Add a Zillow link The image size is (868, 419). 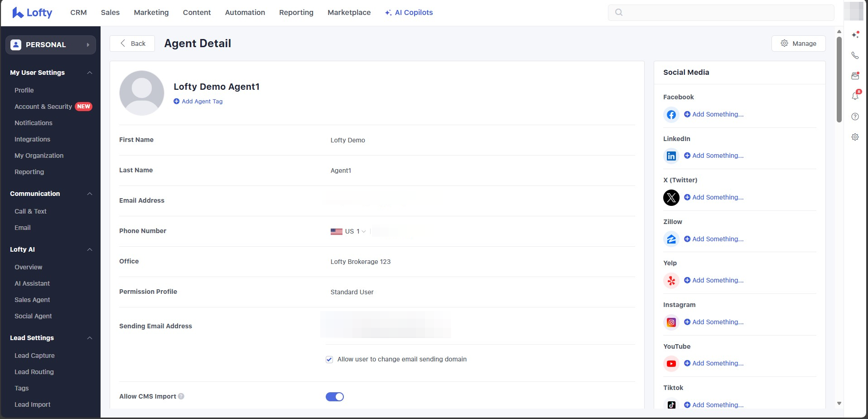714,239
